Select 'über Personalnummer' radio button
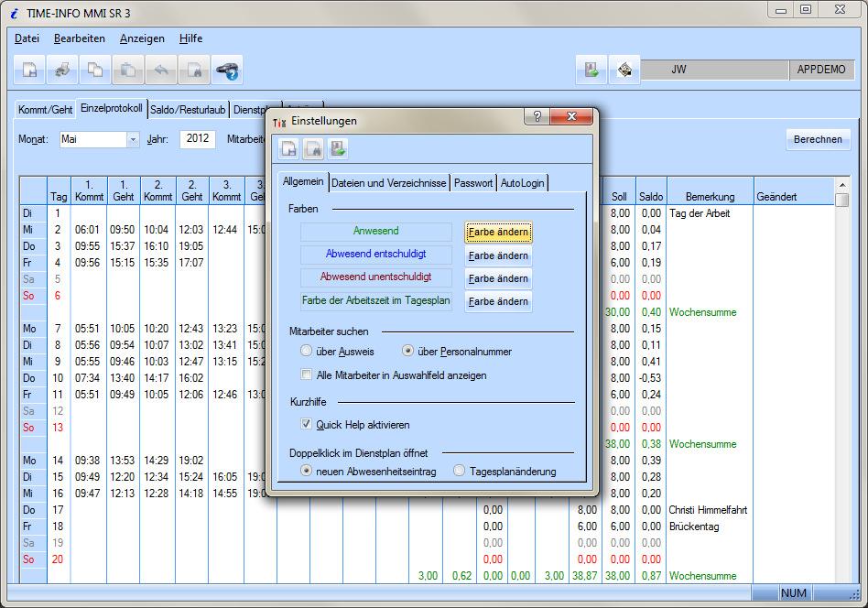The width and height of the screenshot is (868, 608). [408, 351]
